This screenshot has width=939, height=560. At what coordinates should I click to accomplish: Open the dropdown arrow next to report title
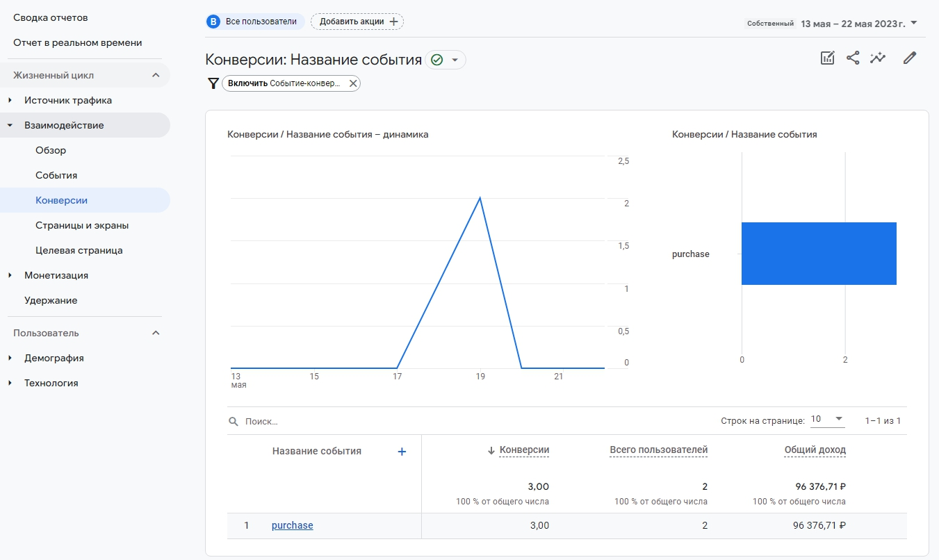pos(455,60)
